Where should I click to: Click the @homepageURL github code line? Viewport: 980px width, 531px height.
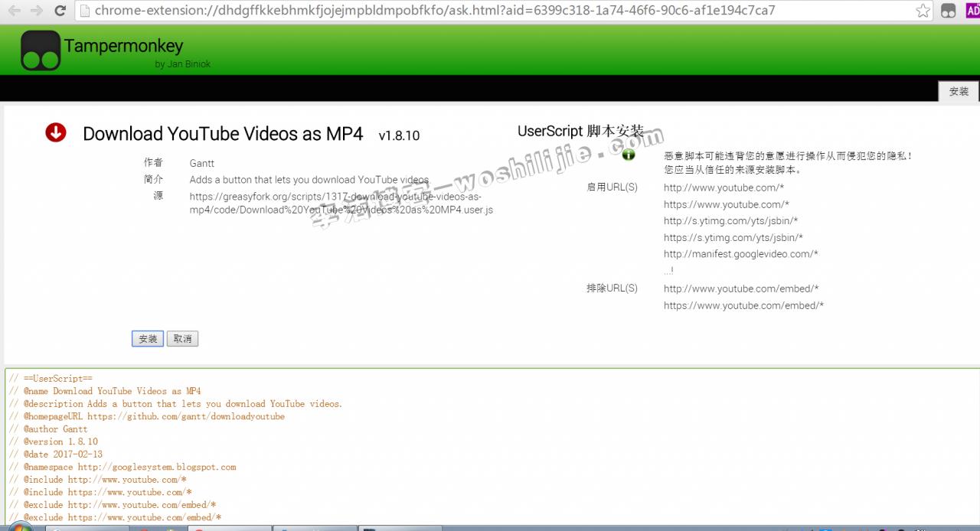pyautogui.click(x=147, y=416)
